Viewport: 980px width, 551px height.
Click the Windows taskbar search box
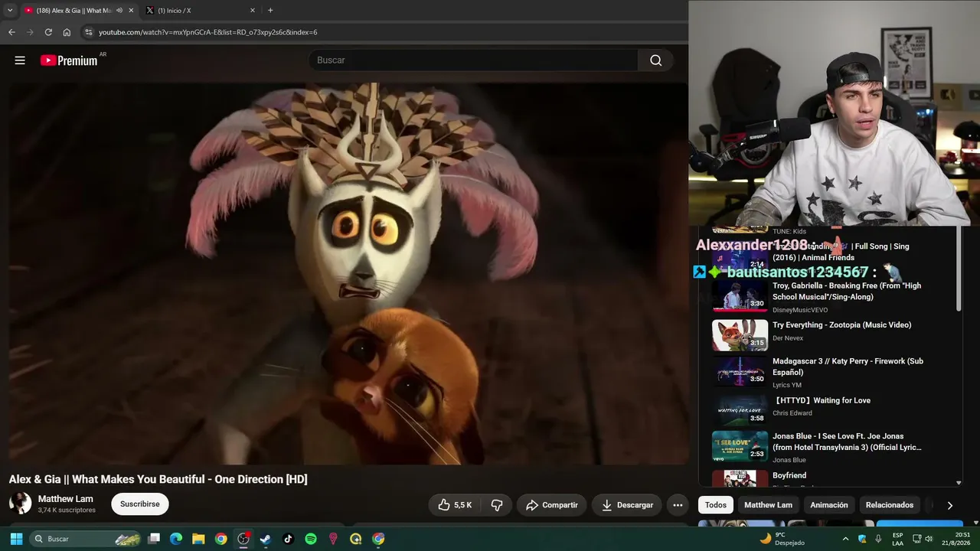[x=86, y=539]
